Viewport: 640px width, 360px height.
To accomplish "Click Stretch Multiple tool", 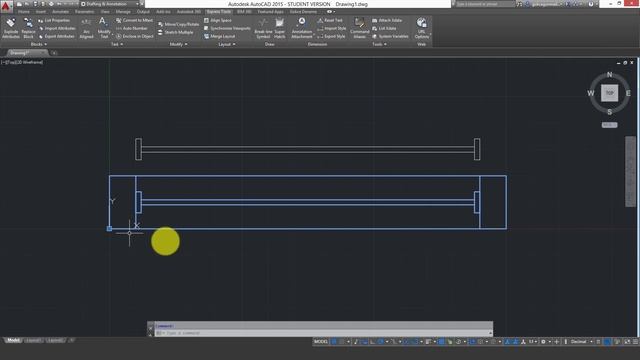I will pyautogui.click(x=176, y=32).
